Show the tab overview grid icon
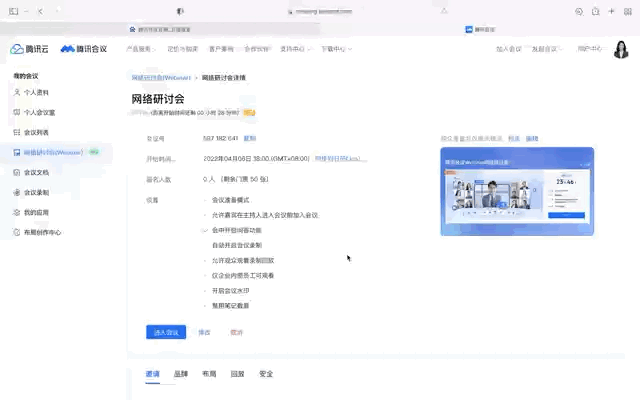Viewport: 640px width, 400px height. (628, 11)
